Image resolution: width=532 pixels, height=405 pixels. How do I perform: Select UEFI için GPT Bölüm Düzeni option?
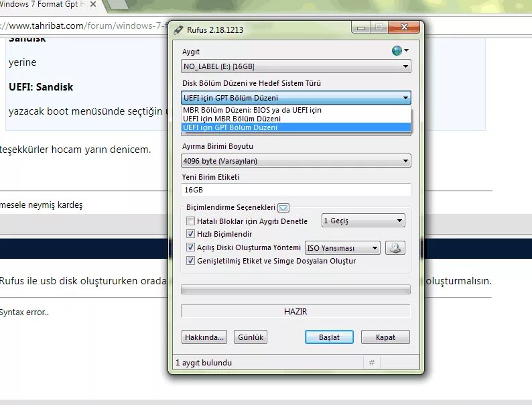point(296,127)
